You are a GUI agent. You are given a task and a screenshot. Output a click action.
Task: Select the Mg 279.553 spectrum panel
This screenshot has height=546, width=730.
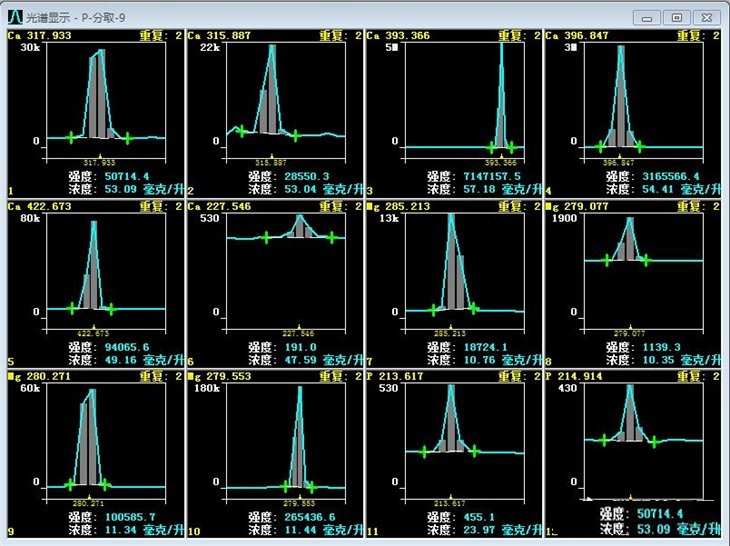point(275,454)
